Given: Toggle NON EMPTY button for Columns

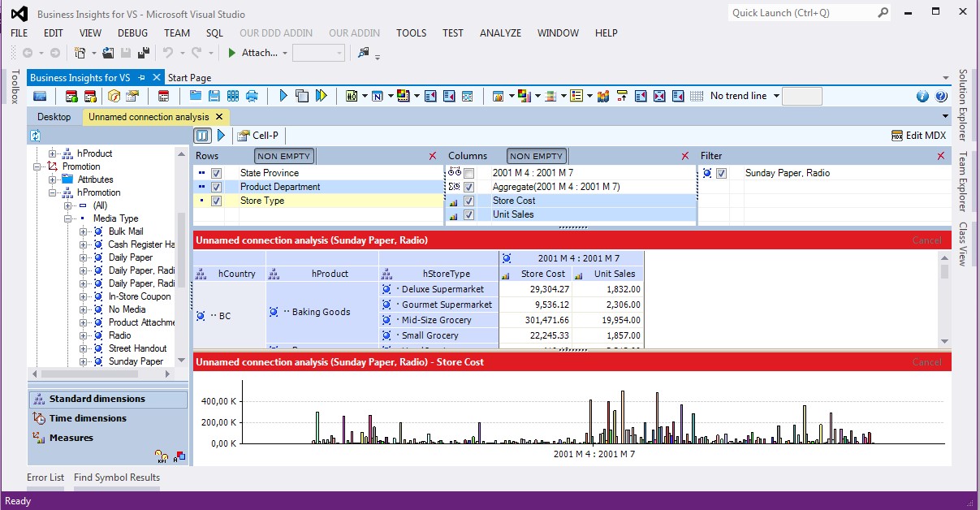Looking at the screenshot, I should click(x=536, y=156).
